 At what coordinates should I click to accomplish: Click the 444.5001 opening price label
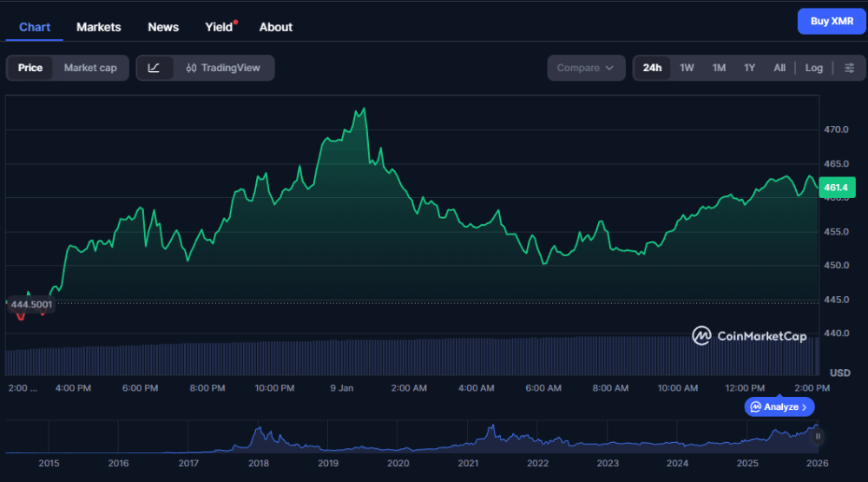(30, 304)
